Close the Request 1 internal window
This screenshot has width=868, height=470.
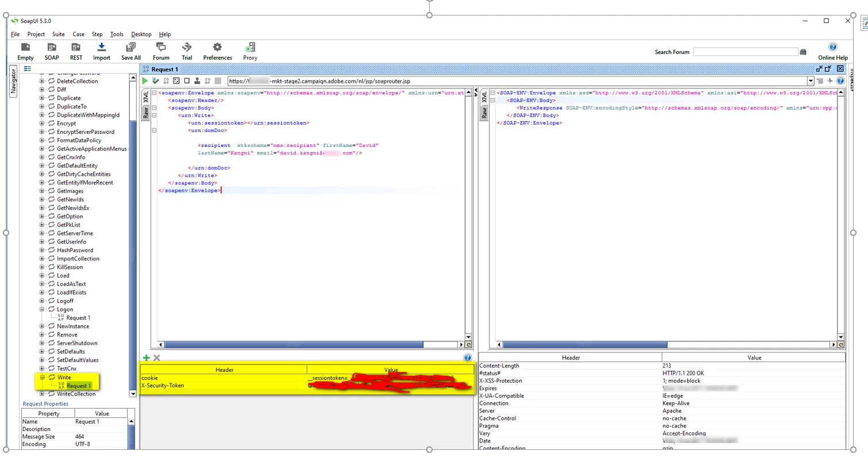tap(840, 69)
